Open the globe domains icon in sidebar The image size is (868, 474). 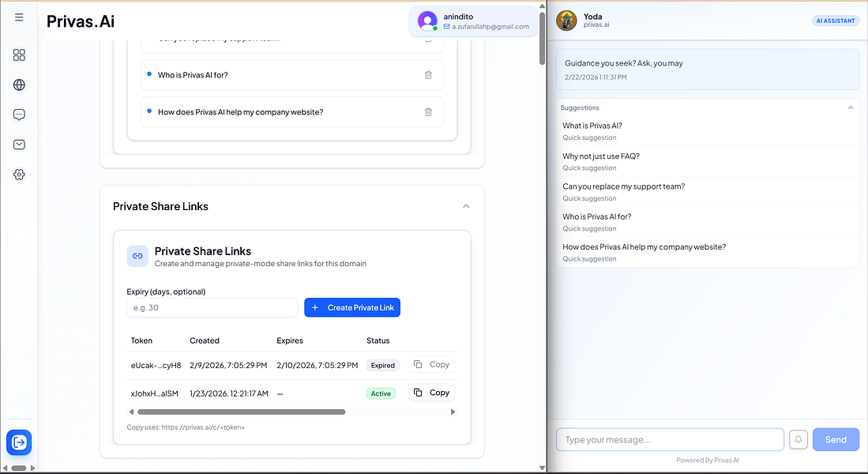tap(19, 85)
